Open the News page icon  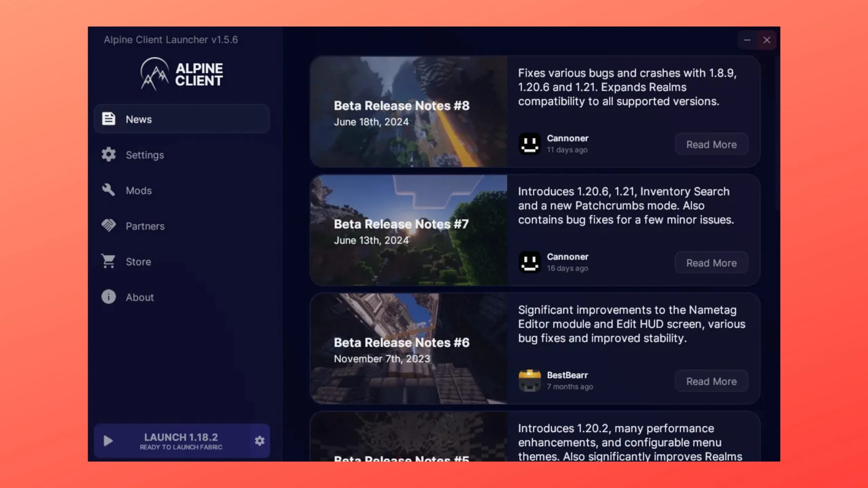click(108, 119)
